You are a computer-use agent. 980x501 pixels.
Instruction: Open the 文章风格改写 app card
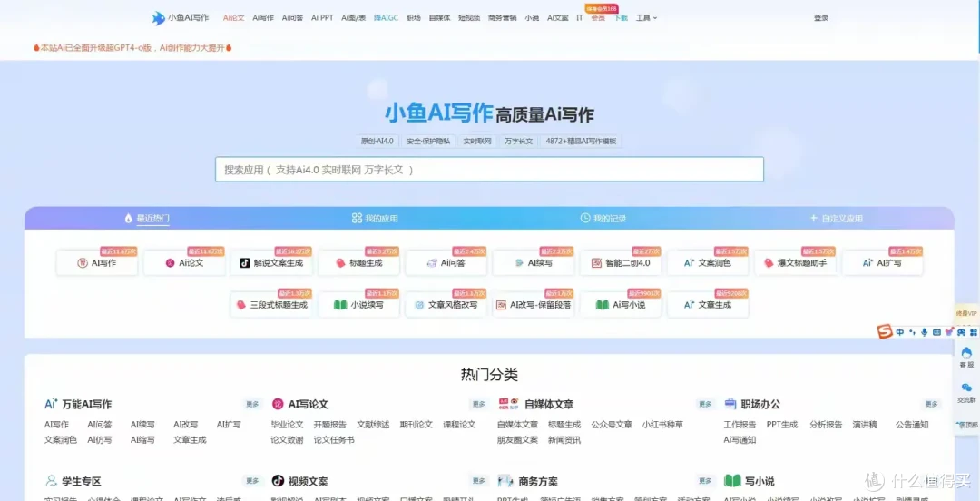(x=446, y=305)
